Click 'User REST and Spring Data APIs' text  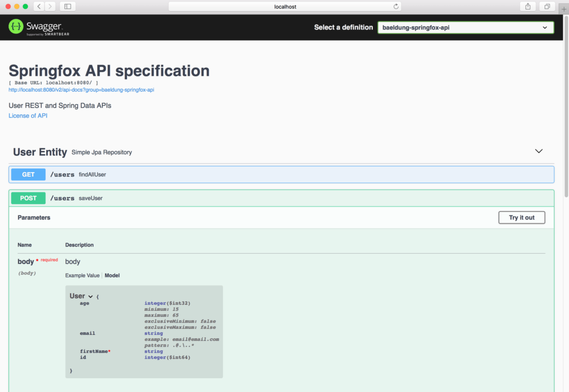click(x=60, y=105)
